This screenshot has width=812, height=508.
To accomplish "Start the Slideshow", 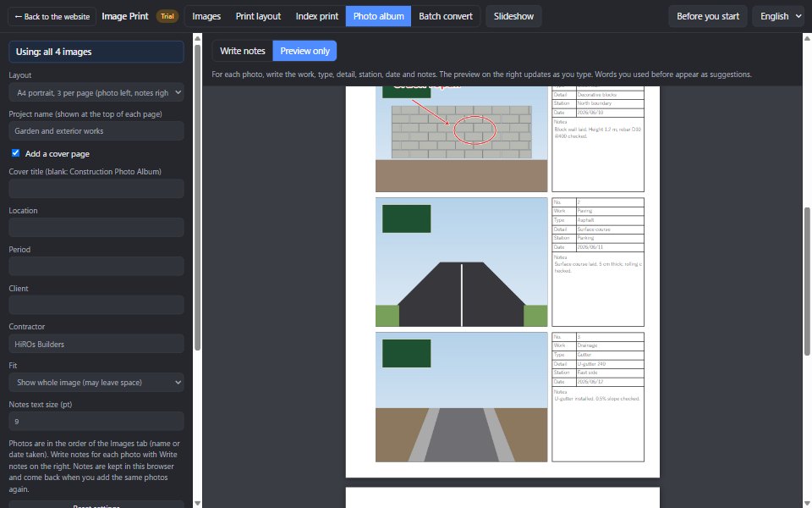I will tap(513, 16).
